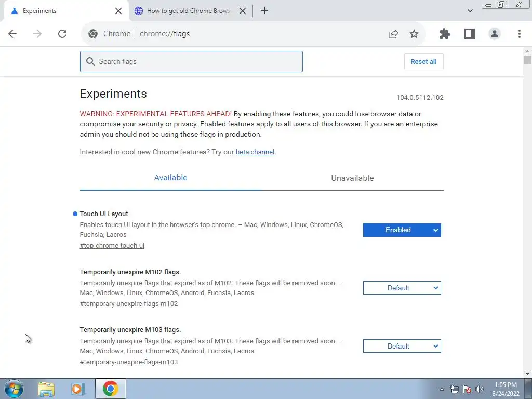Open M103 flags Default dropdown
The height and width of the screenshot is (399, 532).
coord(402,346)
